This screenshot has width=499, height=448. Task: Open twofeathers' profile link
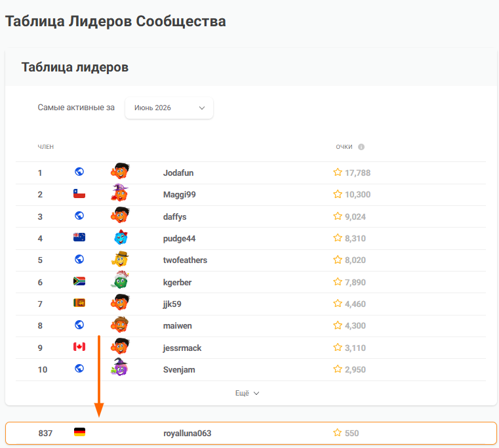[185, 260]
